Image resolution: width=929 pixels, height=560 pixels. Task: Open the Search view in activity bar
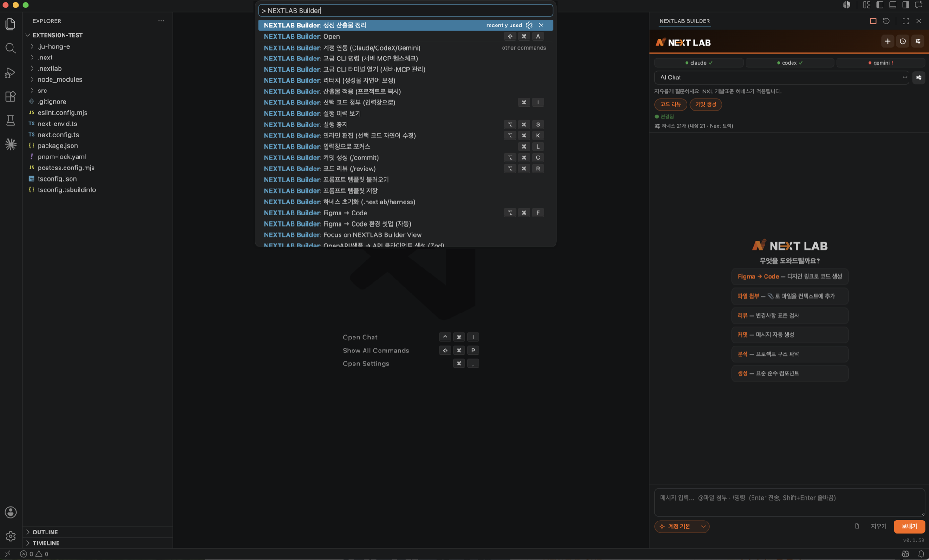pos(10,48)
